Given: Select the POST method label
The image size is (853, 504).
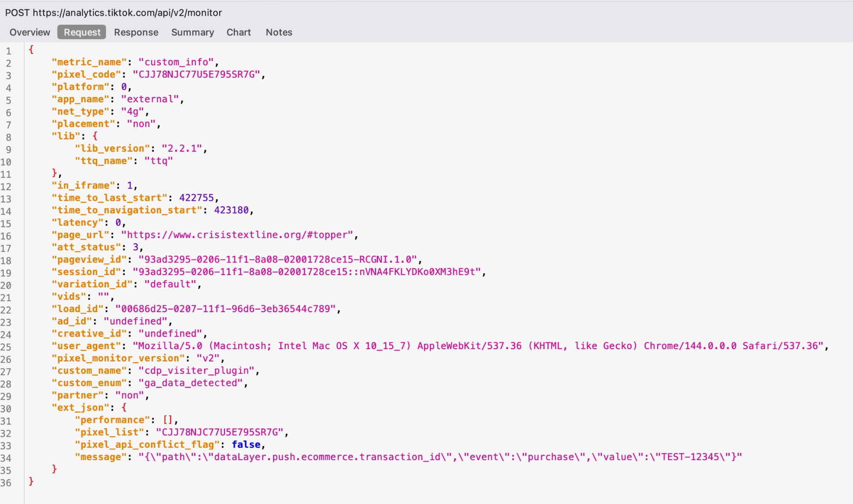Looking at the screenshot, I should 17,12.
